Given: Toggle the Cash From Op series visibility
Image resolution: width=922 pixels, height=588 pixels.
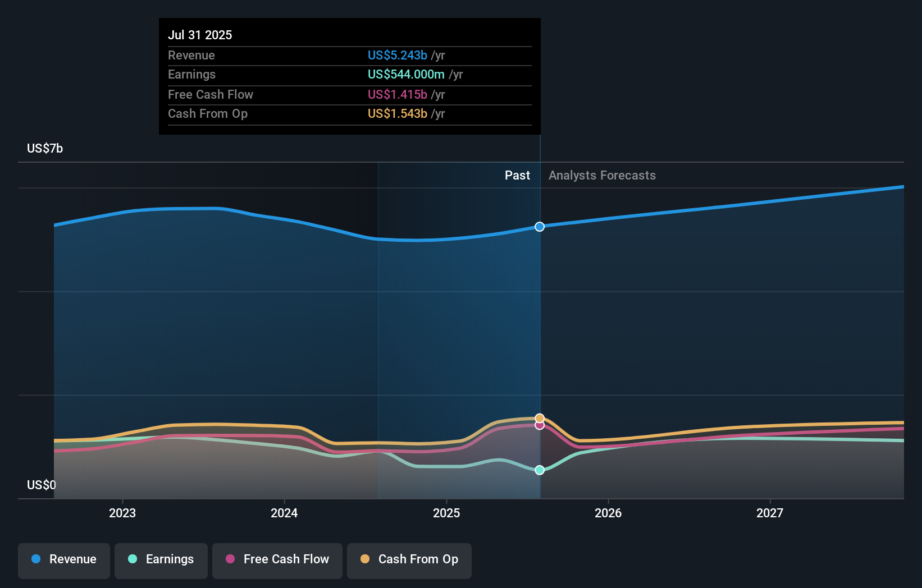Looking at the screenshot, I should [x=409, y=561].
